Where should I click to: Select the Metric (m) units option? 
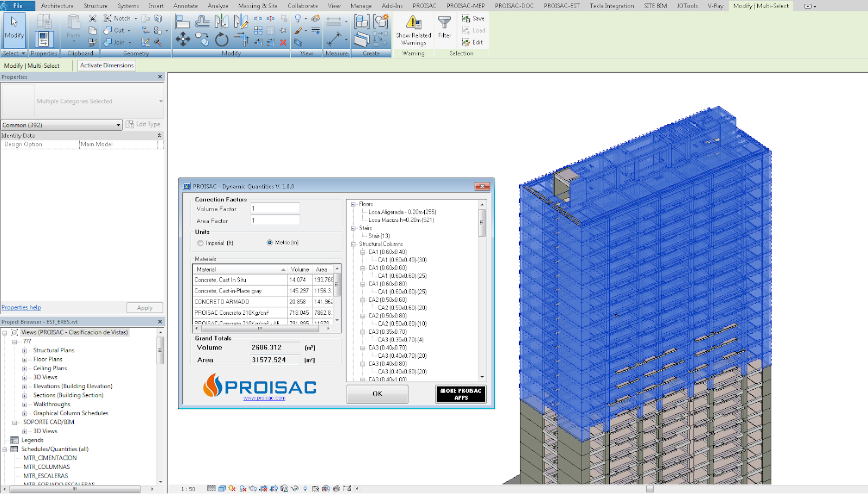[270, 243]
